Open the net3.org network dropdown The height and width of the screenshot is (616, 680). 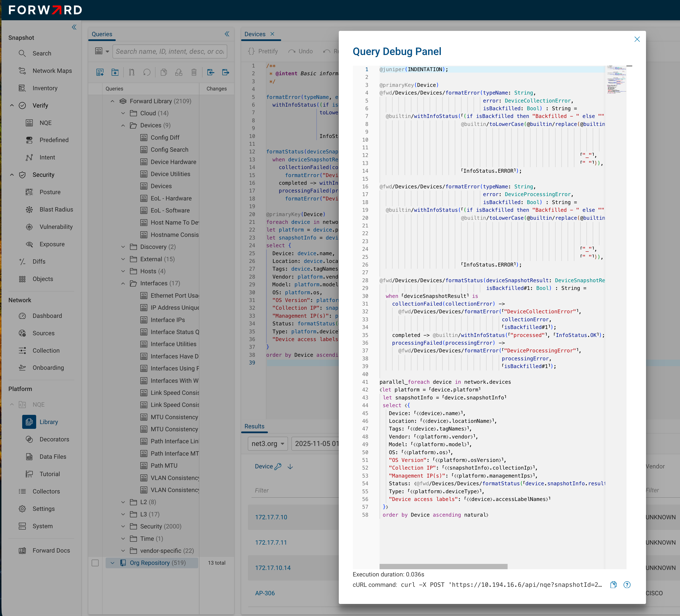tap(268, 444)
